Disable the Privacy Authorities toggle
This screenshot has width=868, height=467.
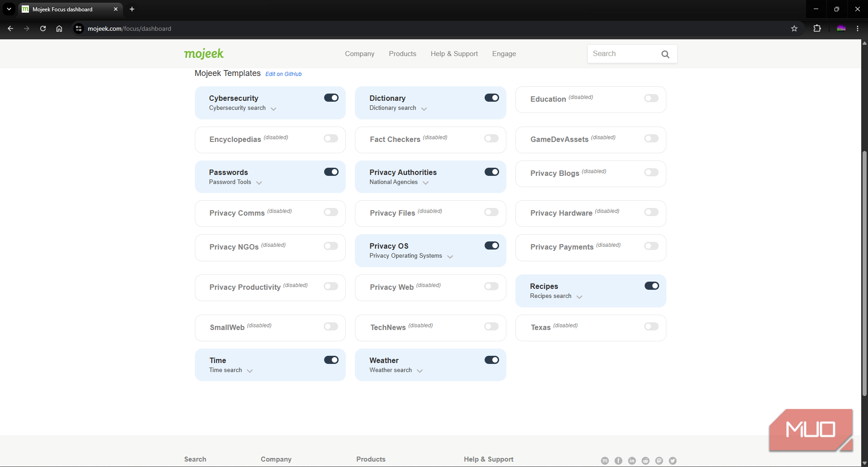[x=492, y=172]
